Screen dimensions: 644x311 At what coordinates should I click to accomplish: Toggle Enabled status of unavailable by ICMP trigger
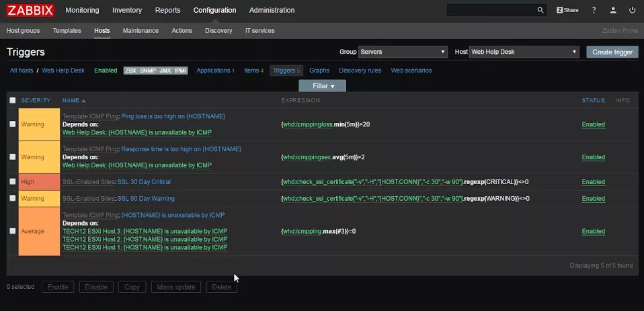593,232
